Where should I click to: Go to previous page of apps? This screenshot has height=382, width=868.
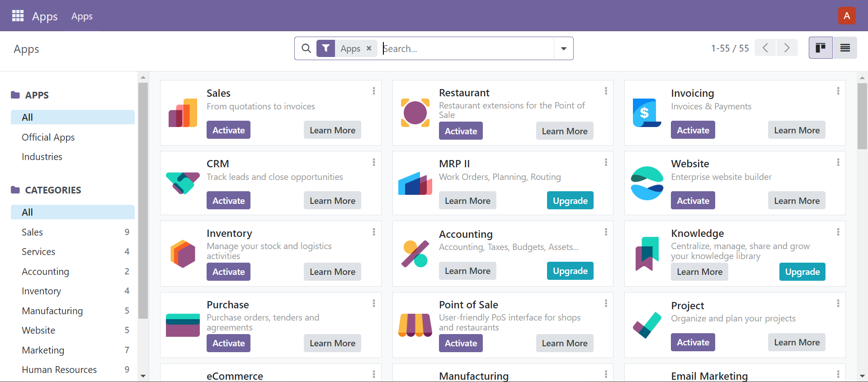pyautogui.click(x=765, y=47)
